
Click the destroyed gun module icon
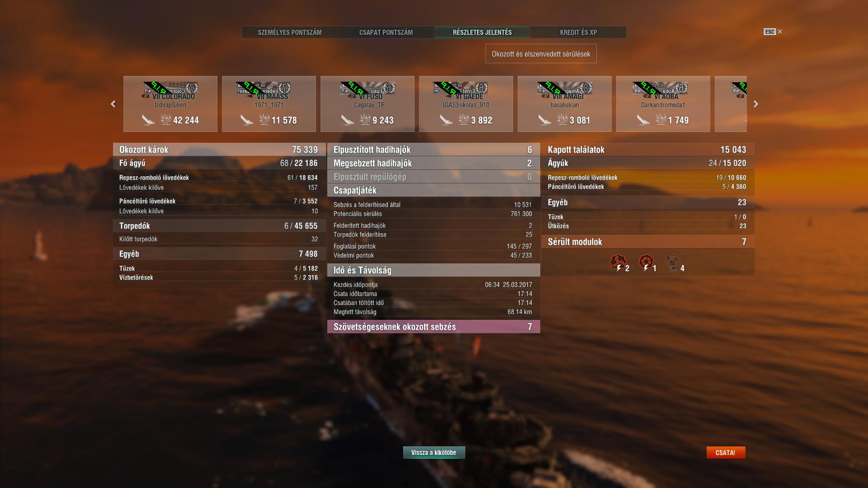(673, 263)
